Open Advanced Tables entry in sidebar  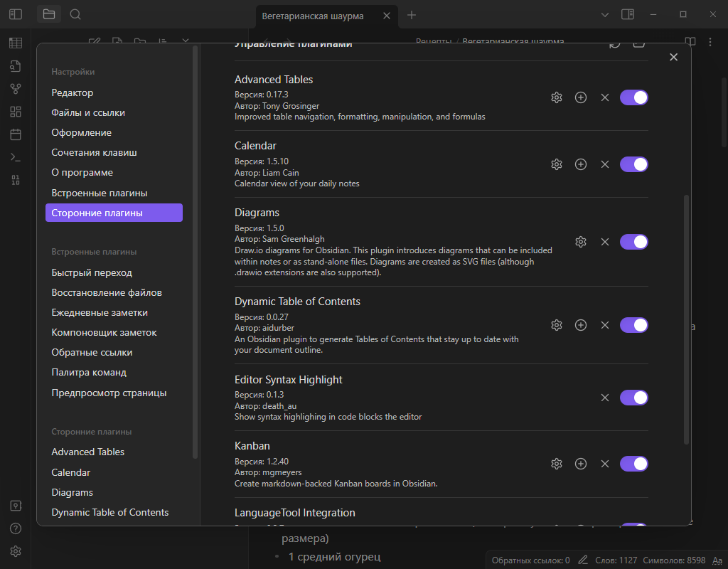[114, 452]
